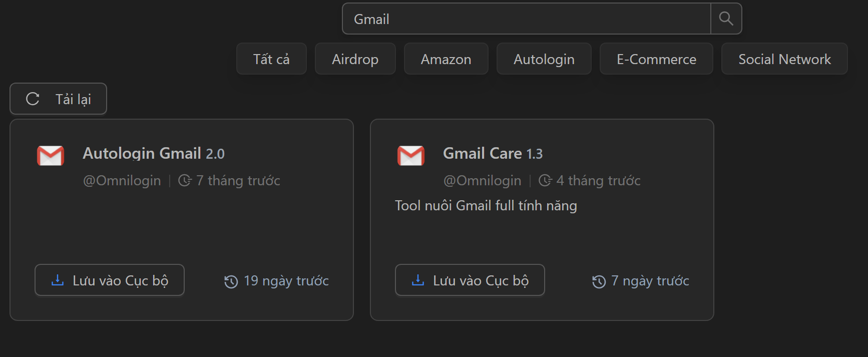Click the download icon on the Autologin Gmail card
The height and width of the screenshot is (357, 868).
58,280
